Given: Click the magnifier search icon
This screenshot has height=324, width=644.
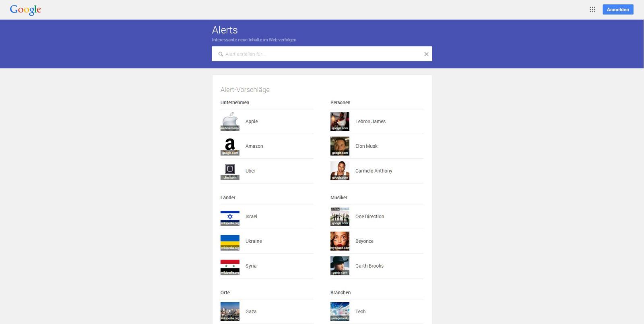Looking at the screenshot, I should 221,54.
